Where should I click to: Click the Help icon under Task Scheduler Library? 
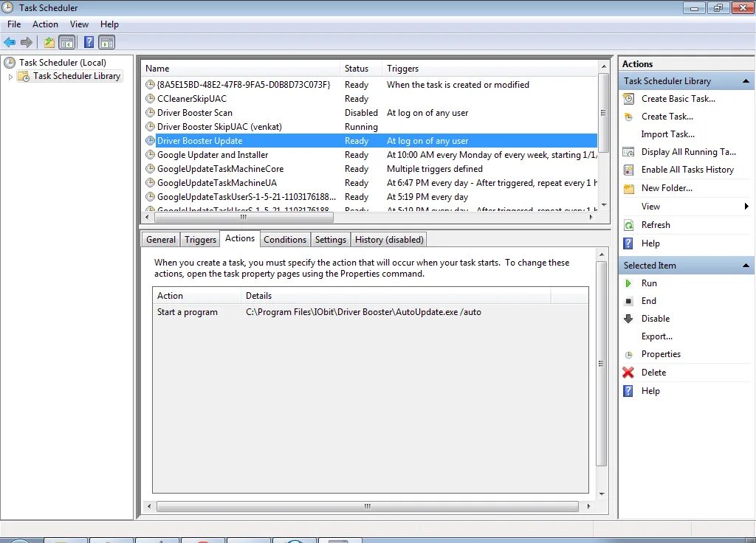click(628, 243)
